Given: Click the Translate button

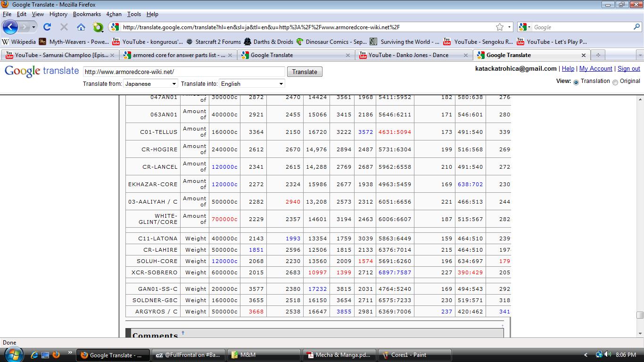Looking at the screenshot, I should tap(305, 72).
